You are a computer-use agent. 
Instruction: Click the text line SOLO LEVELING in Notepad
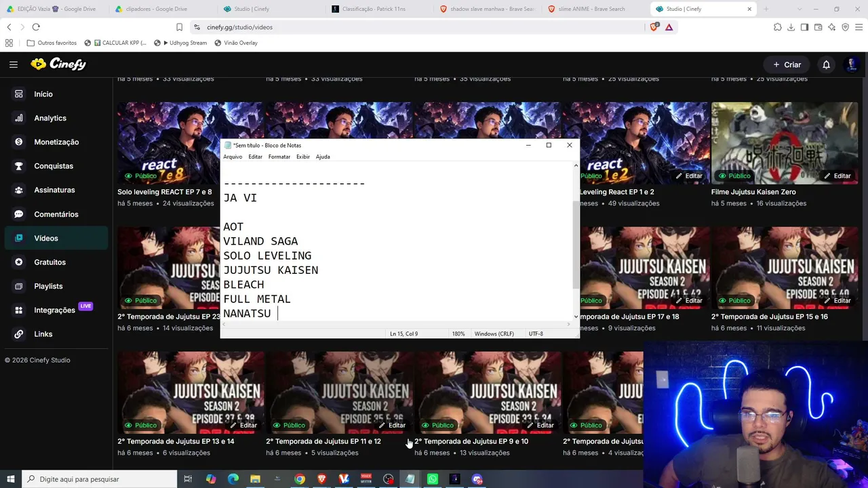pyautogui.click(x=267, y=256)
